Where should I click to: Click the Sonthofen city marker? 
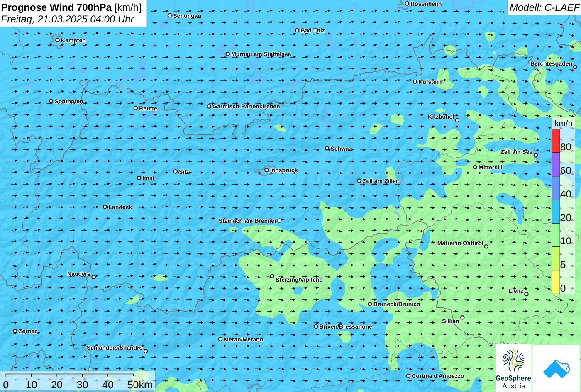[x=51, y=101]
